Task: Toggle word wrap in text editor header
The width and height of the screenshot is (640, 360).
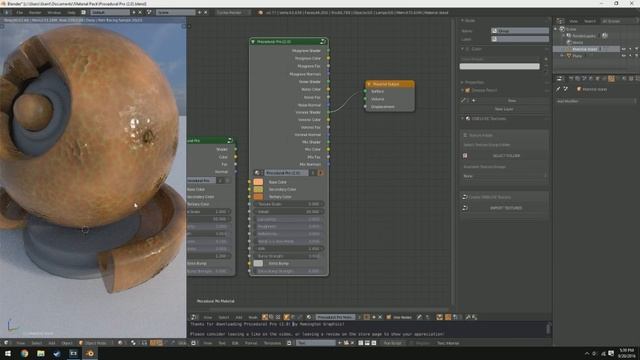Action: click(367, 343)
